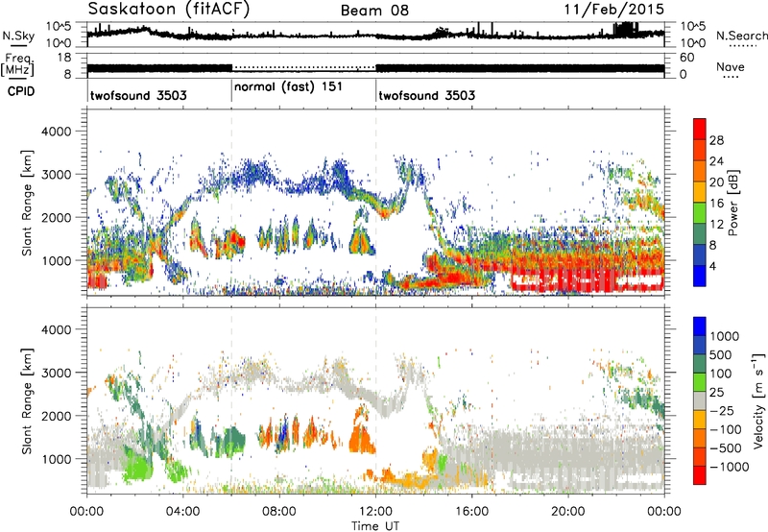Click the 'Freq. [MHz]' axis label

(x=18, y=65)
